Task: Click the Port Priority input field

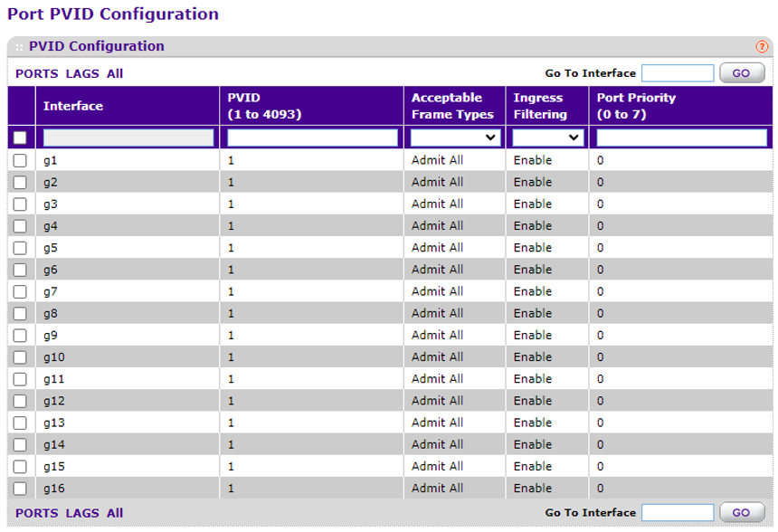Action: 681,138
